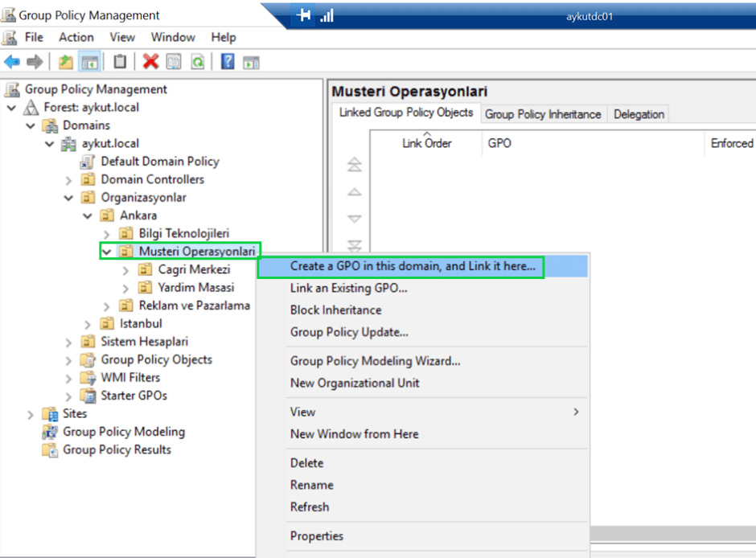Toggle the Show/Hide Console Tree toolbar icon
756x558 pixels.
click(x=89, y=61)
